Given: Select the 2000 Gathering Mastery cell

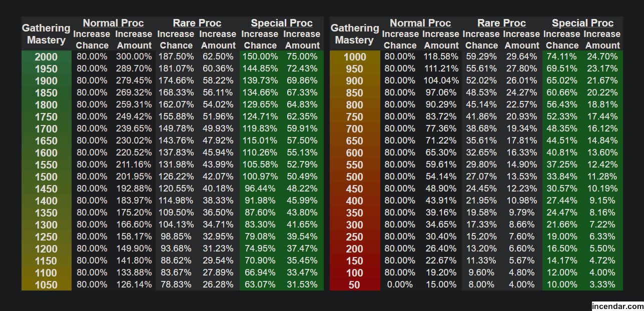Looking at the screenshot, I should [46, 57].
